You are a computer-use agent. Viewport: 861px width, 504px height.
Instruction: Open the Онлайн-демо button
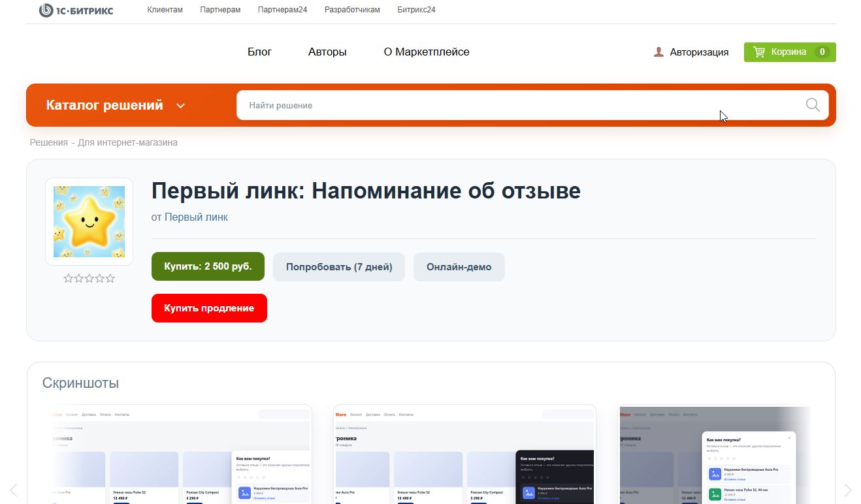tap(459, 267)
